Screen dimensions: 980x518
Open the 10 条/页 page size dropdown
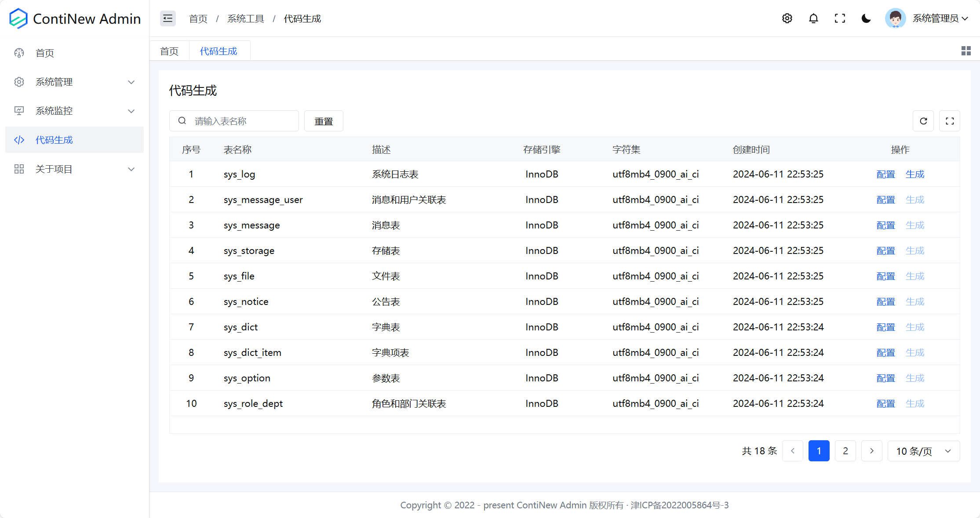(923, 451)
